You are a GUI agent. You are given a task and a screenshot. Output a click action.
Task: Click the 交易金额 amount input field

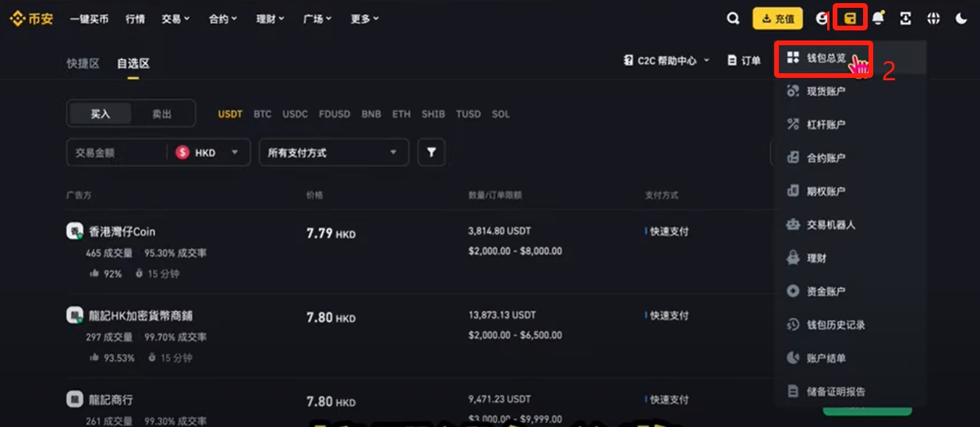coord(115,153)
